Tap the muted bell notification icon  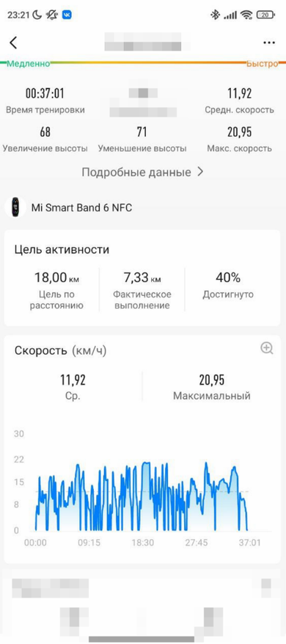[52, 15]
